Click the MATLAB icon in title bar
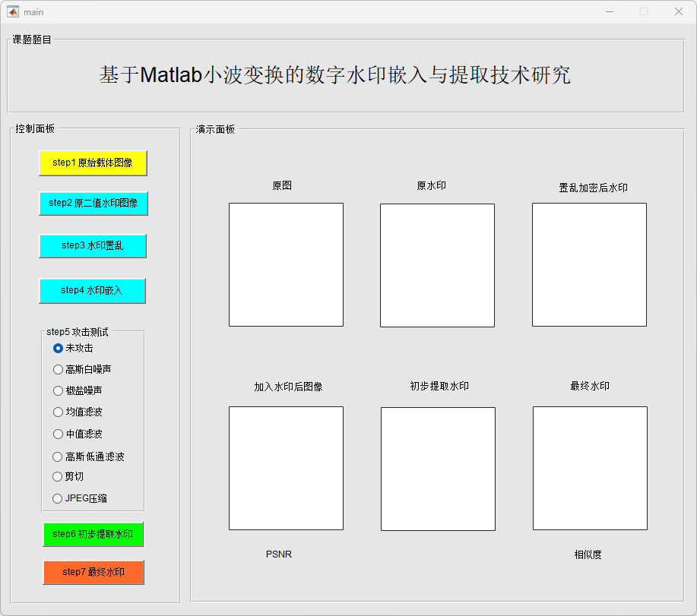 [x=13, y=11]
